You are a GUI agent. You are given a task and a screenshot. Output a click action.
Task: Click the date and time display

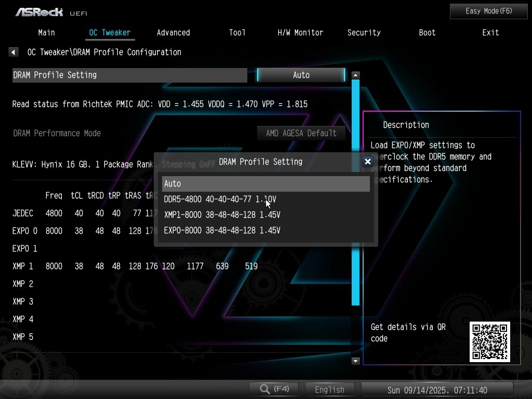click(437, 390)
